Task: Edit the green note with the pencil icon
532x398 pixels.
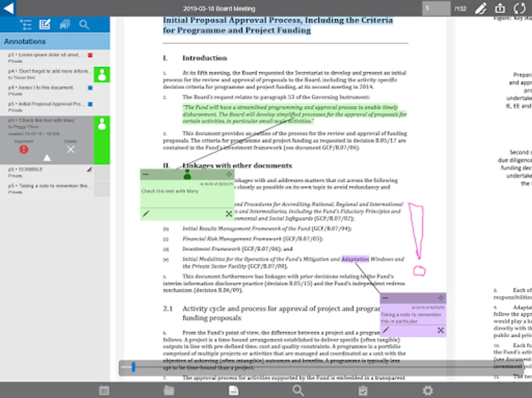Action: [146, 214]
